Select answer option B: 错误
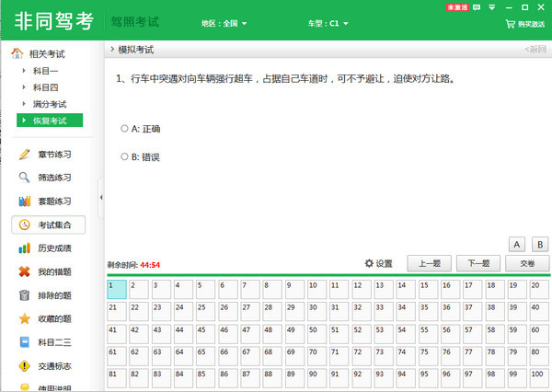Viewport: 552px width, 392px height. click(x=125, y=157)
